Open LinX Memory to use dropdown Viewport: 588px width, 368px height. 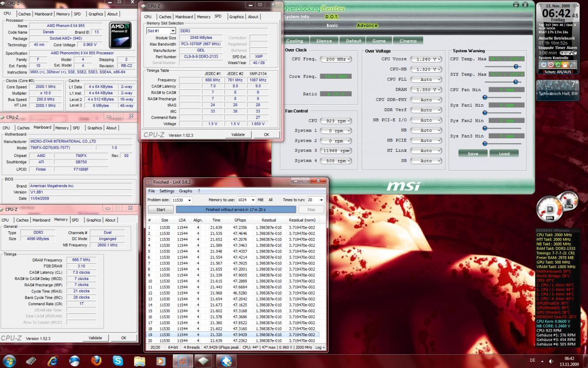(253, 200)
